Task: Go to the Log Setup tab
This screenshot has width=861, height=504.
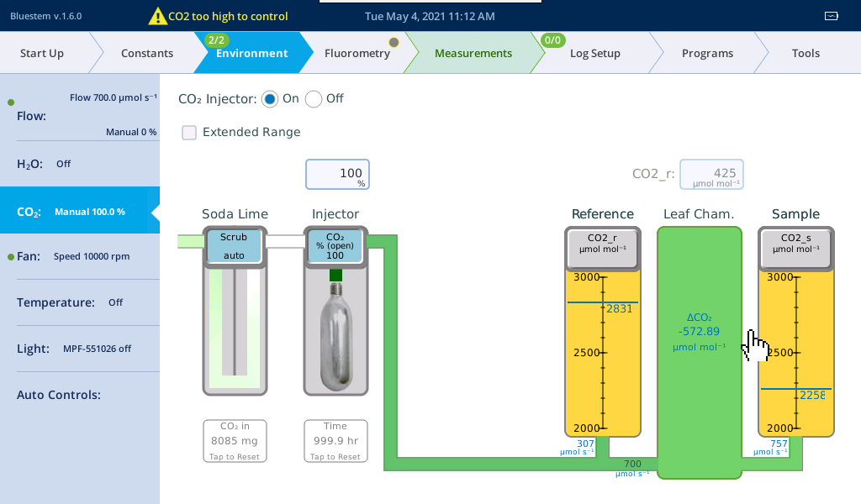Action: [x=594, y=53]
